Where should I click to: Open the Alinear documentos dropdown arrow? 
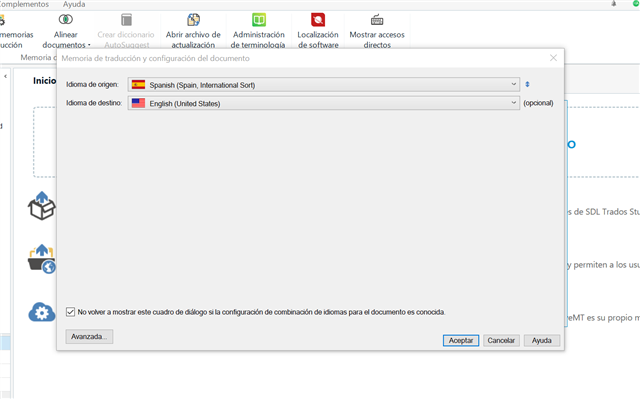(x=89, y=45)
